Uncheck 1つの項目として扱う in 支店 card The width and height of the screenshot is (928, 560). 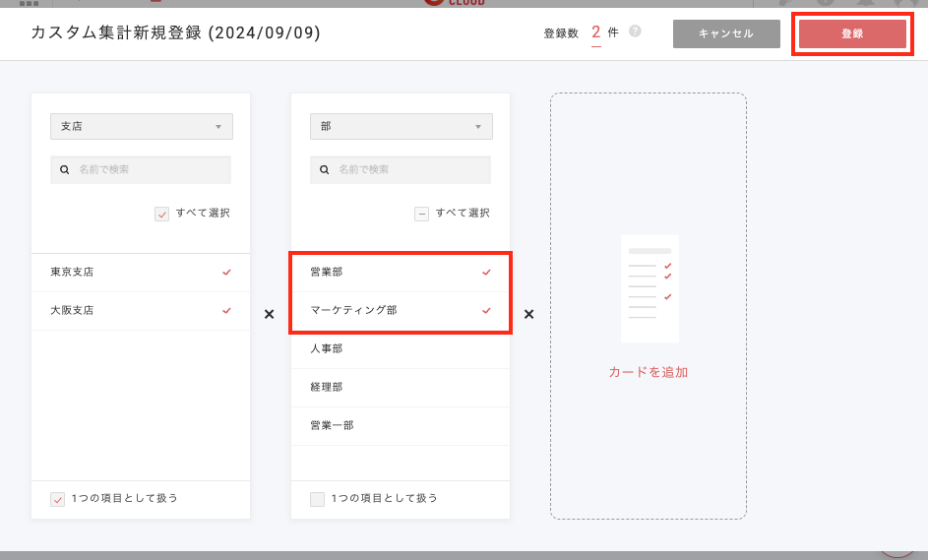pyautogui.click(x=57, y=499)
